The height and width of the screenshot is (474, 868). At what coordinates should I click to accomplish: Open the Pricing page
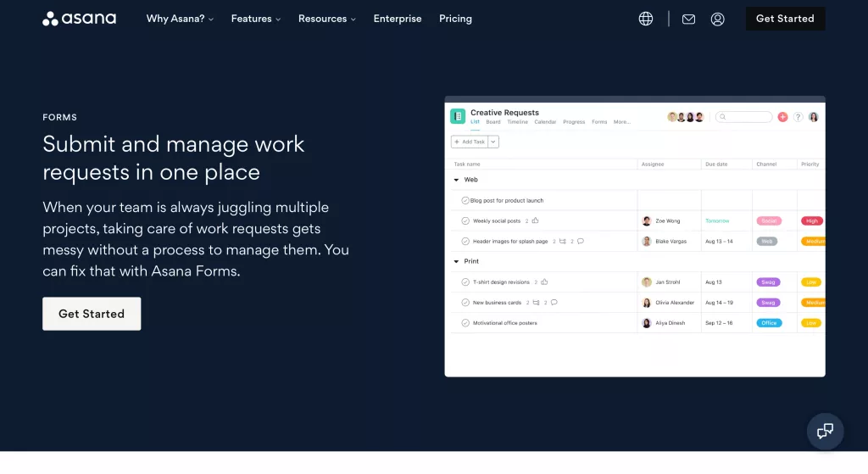coord(455,19)
